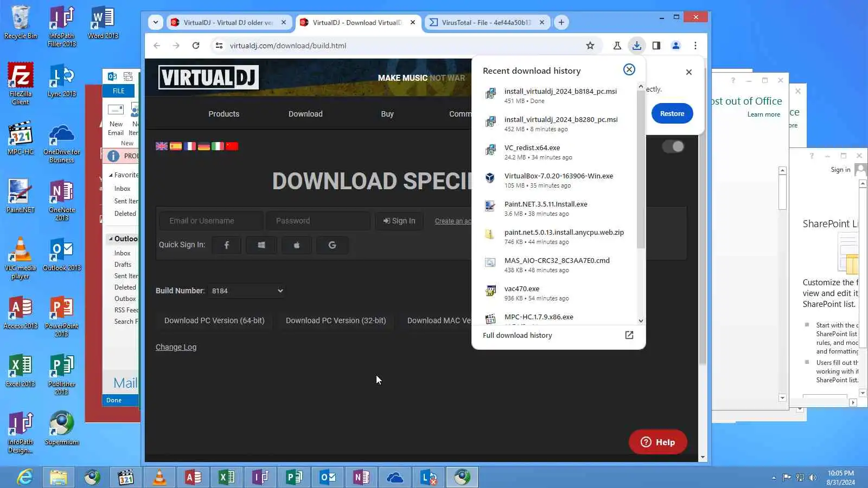Screen dimensions: 868x488
Task: Click Learn more in Office window
Action: (763, 114)
